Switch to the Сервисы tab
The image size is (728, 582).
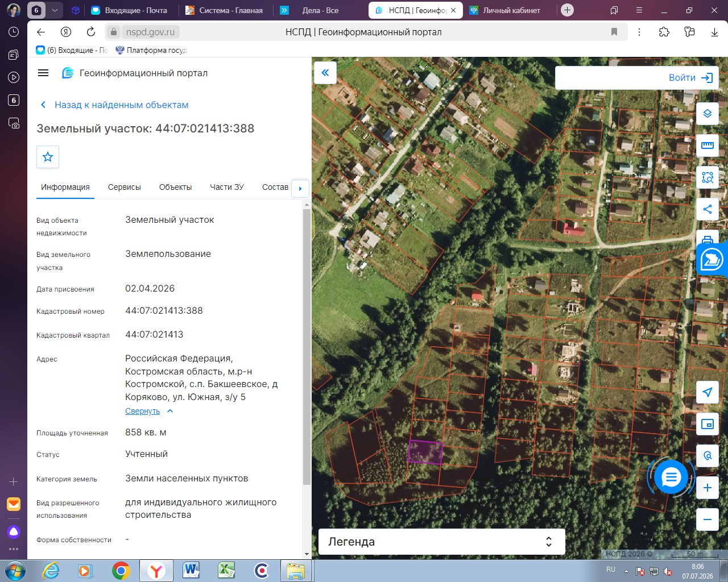pyautogui.click(x=125, y=187)
